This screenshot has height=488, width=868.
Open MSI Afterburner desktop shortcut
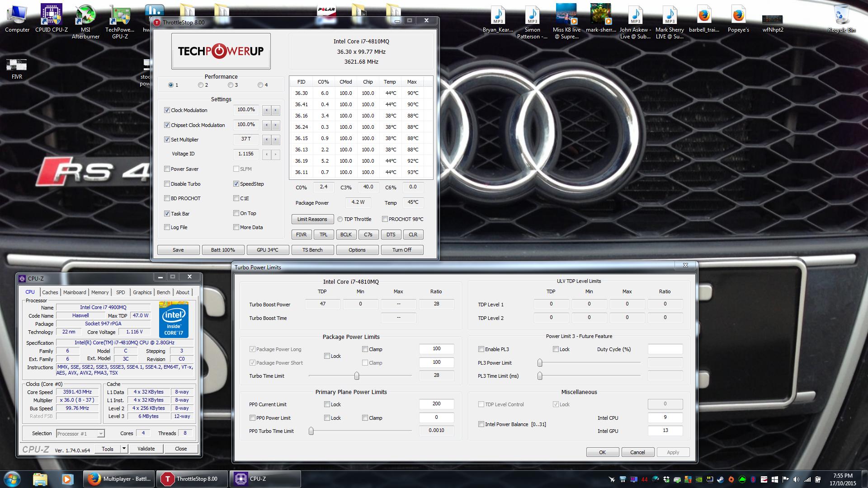click(x=85, y=22)
